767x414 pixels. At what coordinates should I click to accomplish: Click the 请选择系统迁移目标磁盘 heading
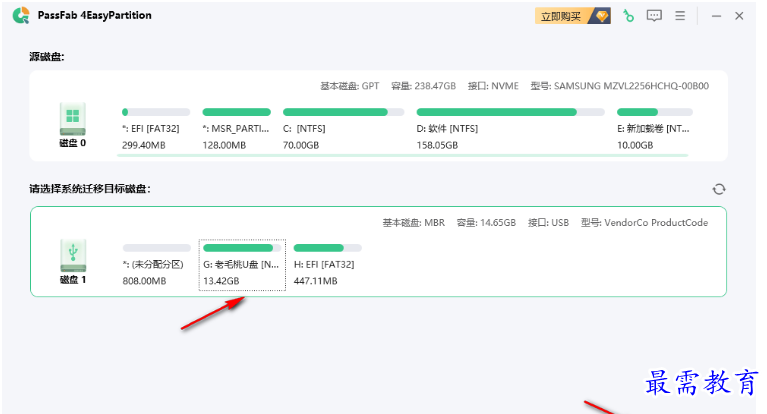click(x=90, y=189)
